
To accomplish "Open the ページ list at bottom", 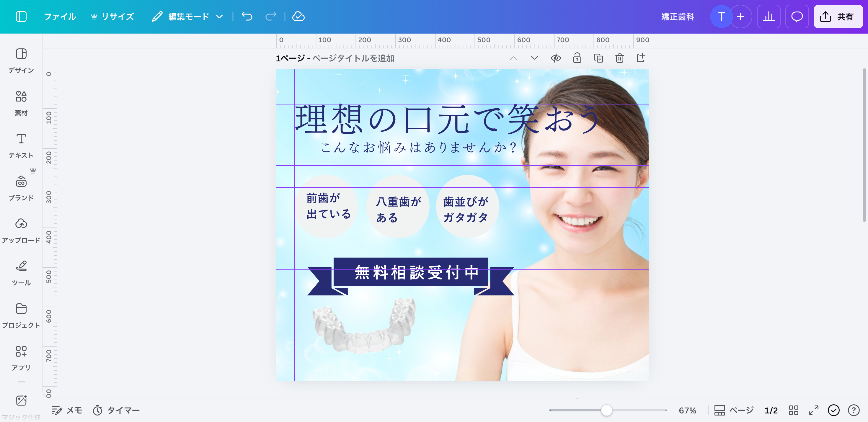I will coord(734,410).
